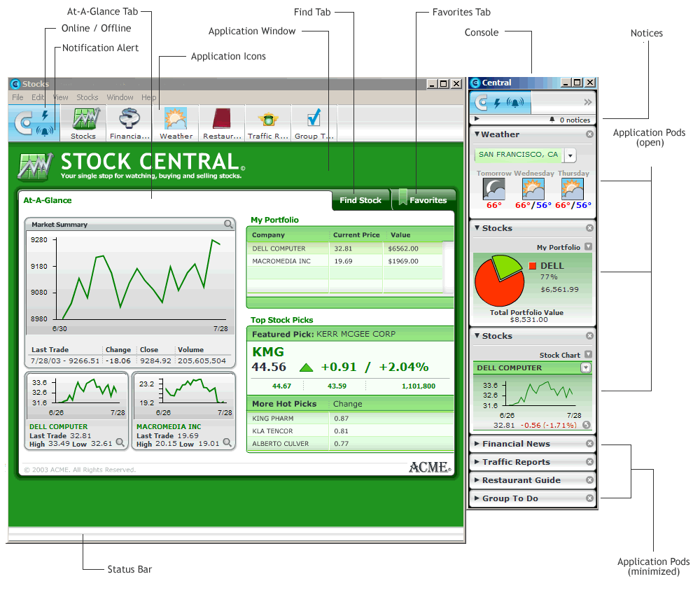Close the Stocks pod showing Stock Chart
Screen dimensions: 700x595
click(x=589, y=336)
